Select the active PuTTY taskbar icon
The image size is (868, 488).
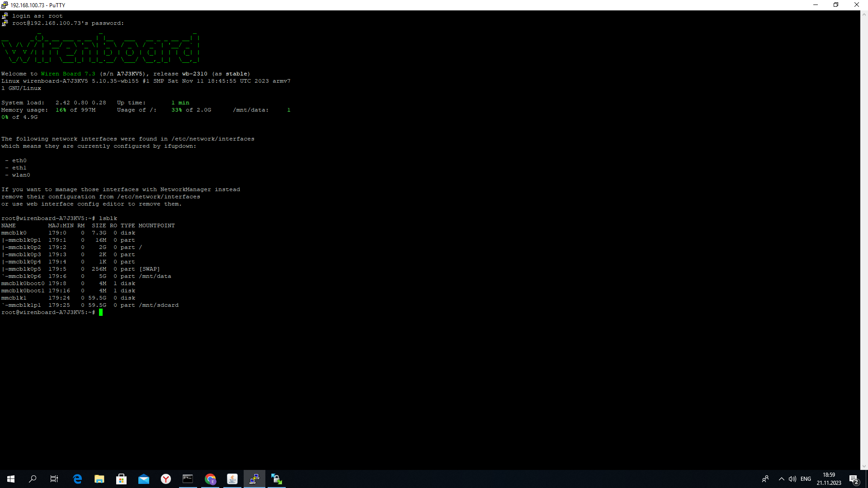255,479
